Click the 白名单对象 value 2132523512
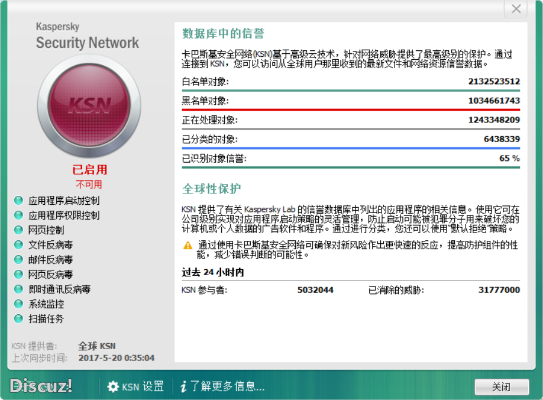The image size is (543, 400). (x=494, y=81)
